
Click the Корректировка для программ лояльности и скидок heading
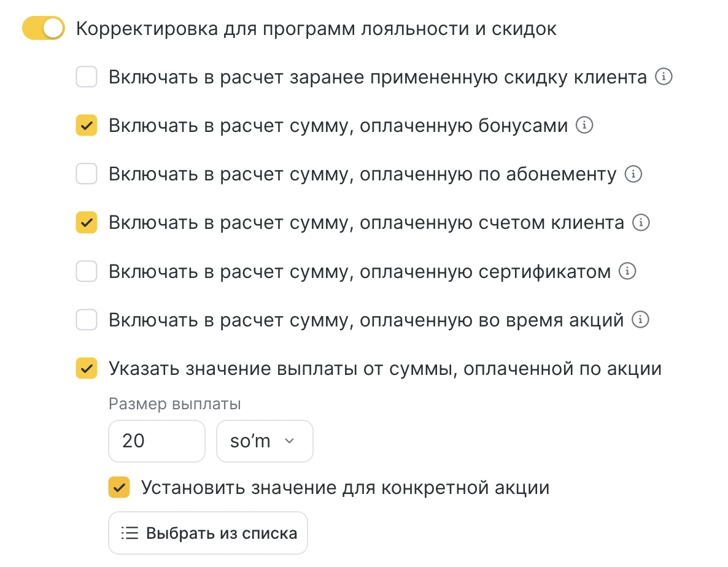coord(316,29)
